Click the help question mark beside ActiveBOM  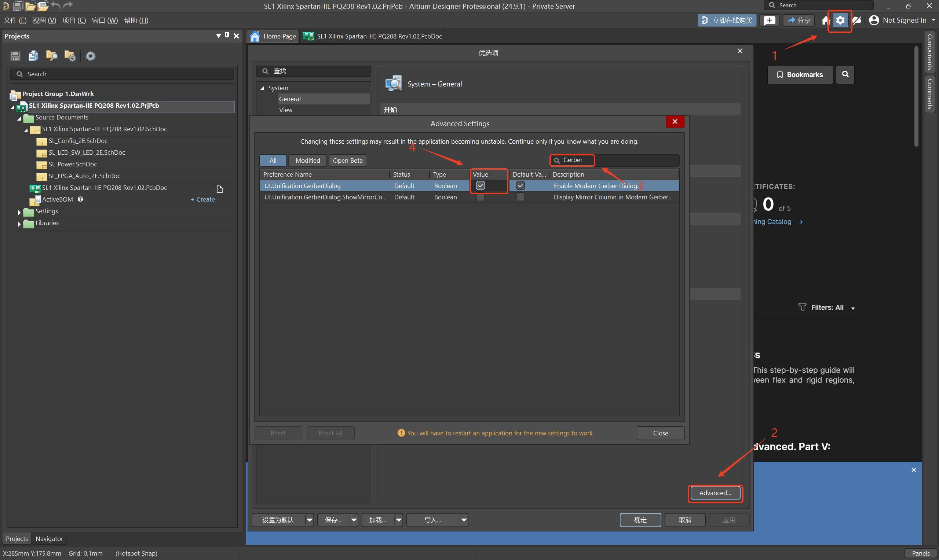click(80, 199)
